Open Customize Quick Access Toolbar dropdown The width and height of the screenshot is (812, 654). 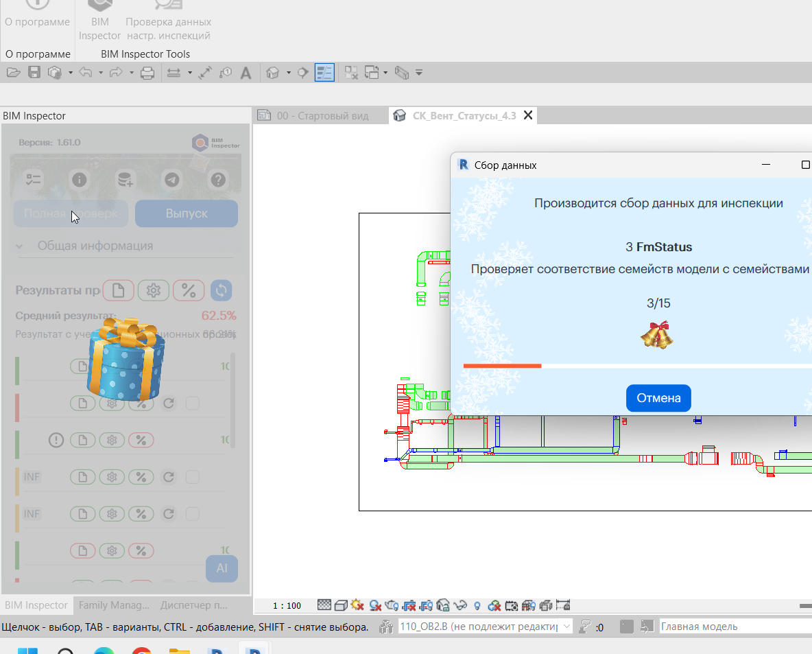tap(419, 73)
